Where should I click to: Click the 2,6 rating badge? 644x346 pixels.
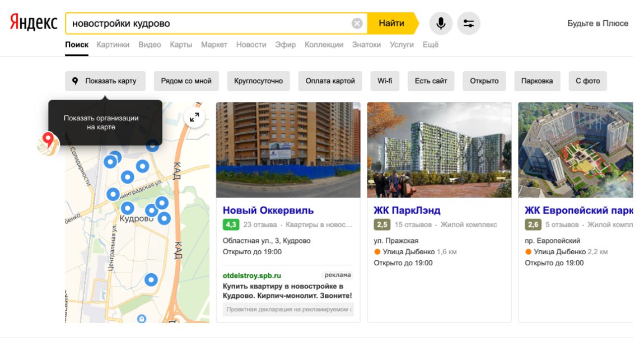point(533,225)
